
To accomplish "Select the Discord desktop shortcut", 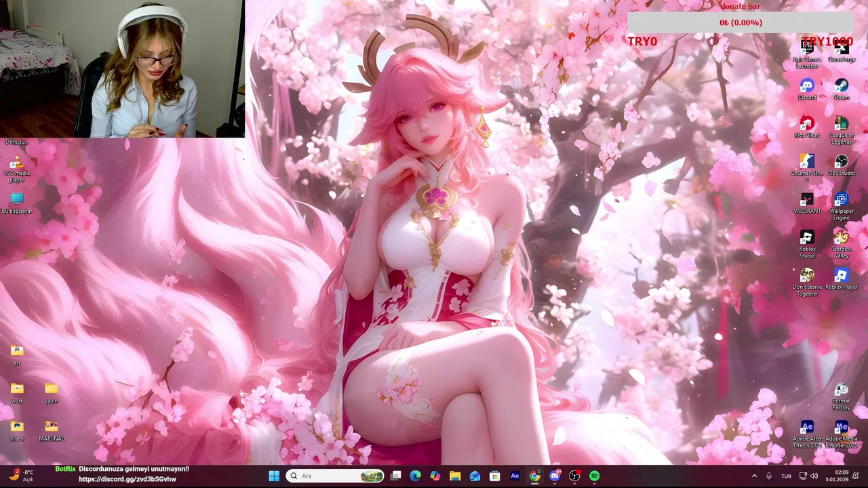I will 807,89.
